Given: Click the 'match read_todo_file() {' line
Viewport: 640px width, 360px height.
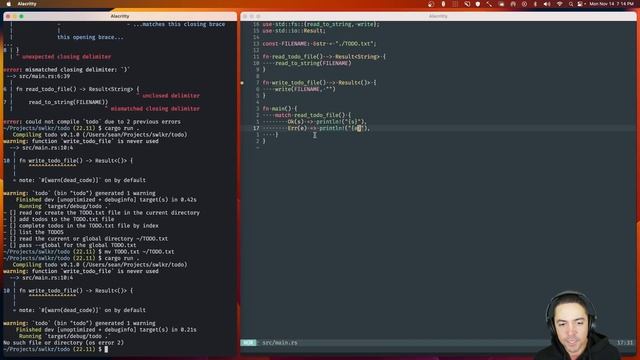Looking at the screenshot, I should (x=313, y=115).
